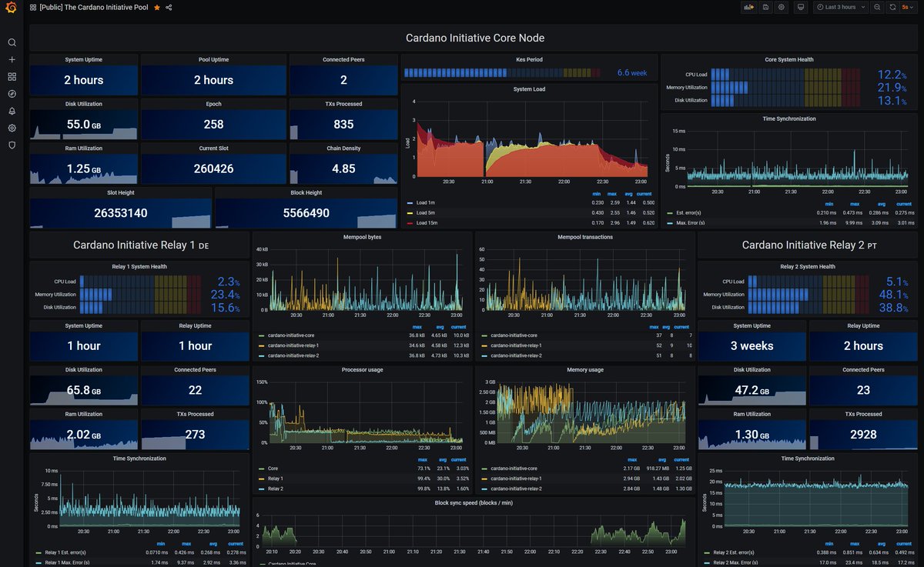924x567 pixels.
Task: Click the Cardano Initiative Core Node heading
Action: (475, 37)
